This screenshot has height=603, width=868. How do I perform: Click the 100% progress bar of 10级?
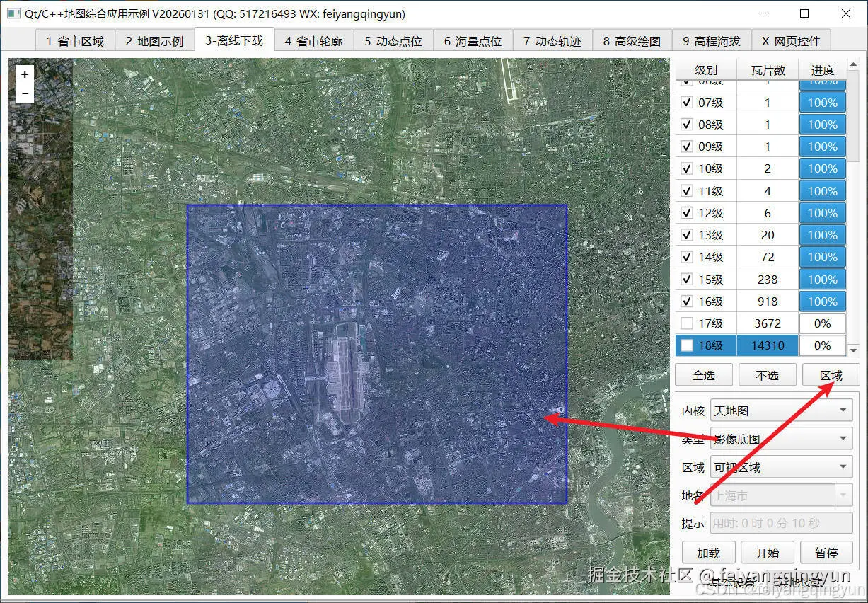(x=823, y=168)
